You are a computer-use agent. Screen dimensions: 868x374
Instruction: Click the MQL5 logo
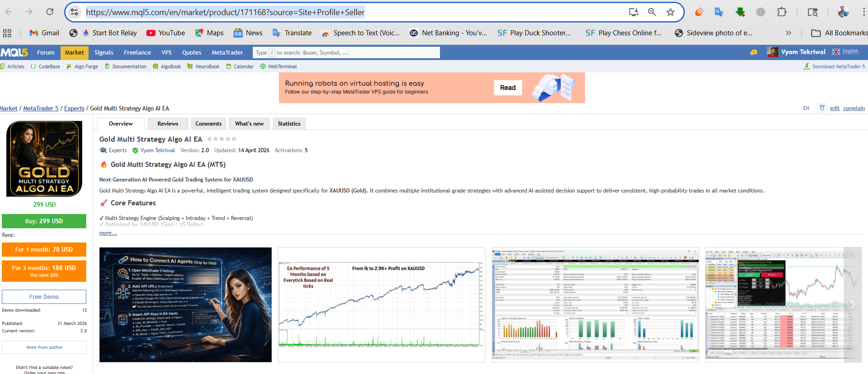tap(14, 53)
